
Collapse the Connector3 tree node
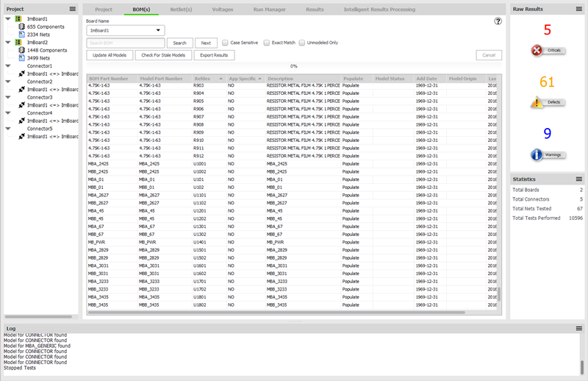[8, 97]
